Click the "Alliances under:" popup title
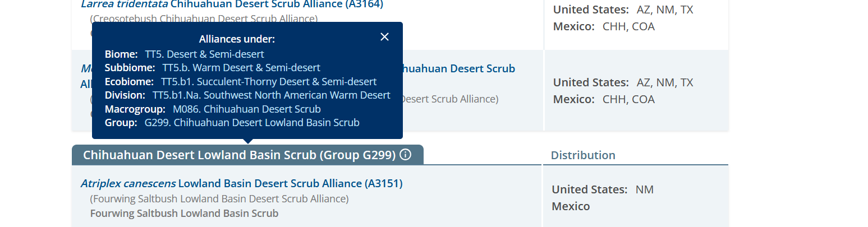Image resolution: width=868 pixels, height=227 pixels. pos(237,39)
